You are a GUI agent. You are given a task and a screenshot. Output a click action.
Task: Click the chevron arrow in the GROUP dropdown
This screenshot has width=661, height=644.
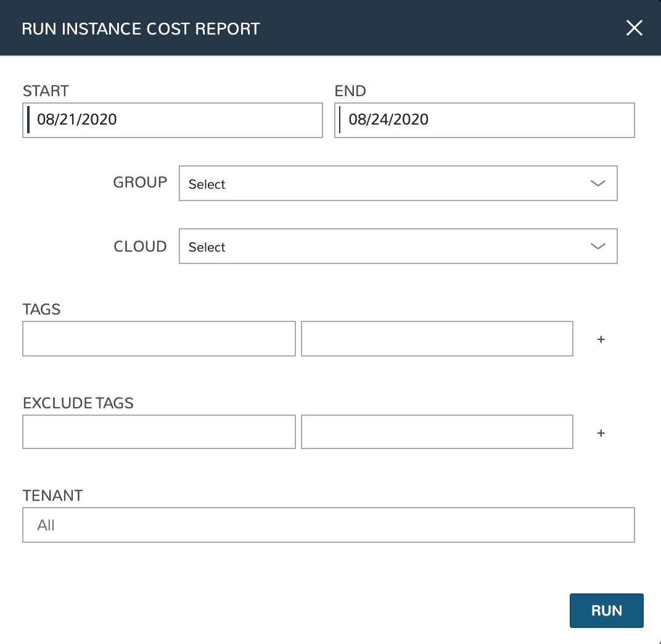[x=597, y=183]
